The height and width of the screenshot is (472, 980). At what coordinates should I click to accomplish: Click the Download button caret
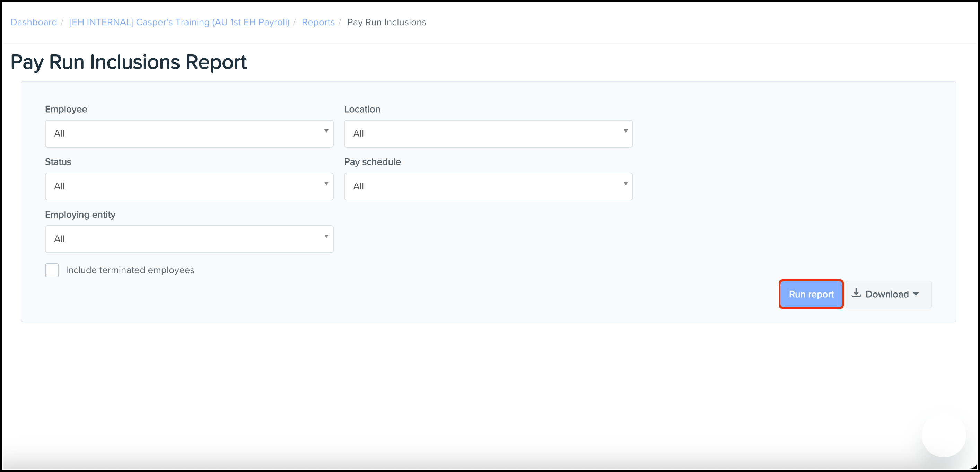pyautogui.click(x=916, y=294)
